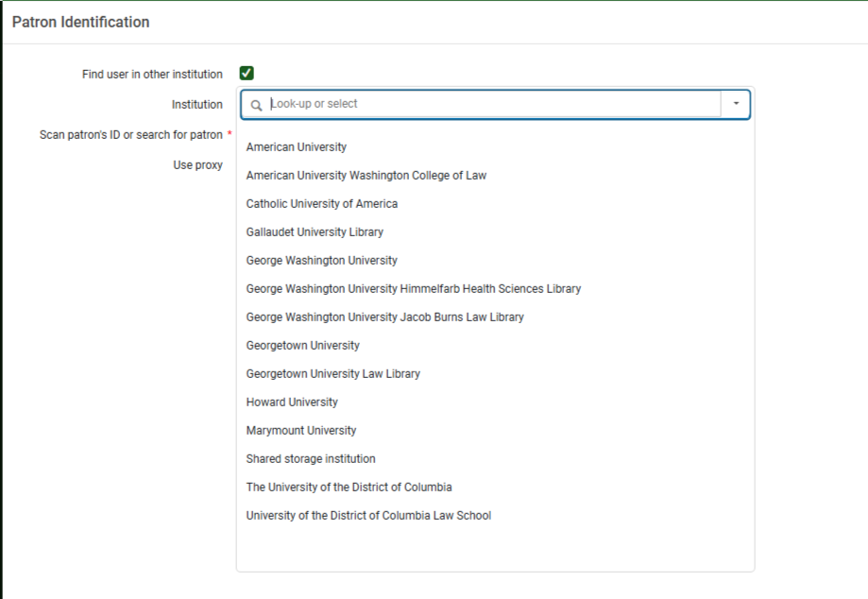Pick Howard University from the list

292,402
